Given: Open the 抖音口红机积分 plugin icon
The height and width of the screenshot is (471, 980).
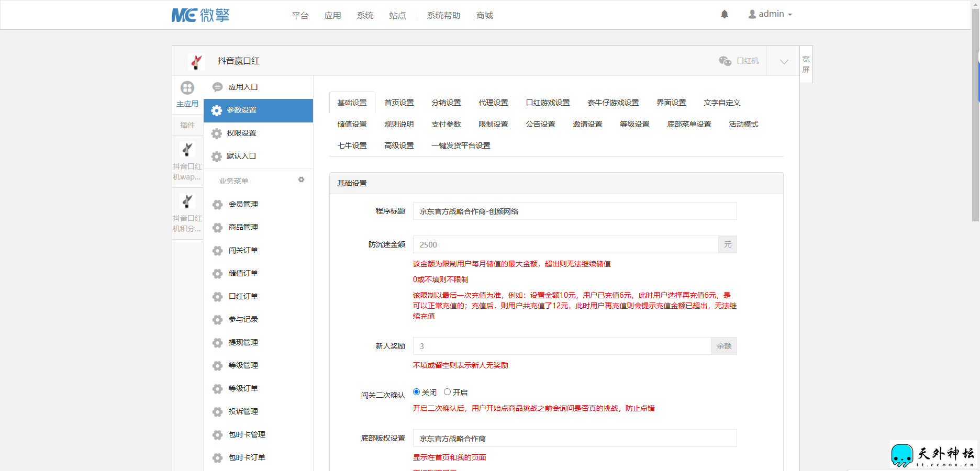Looking at the screenshot, I should tap(187, 201).
